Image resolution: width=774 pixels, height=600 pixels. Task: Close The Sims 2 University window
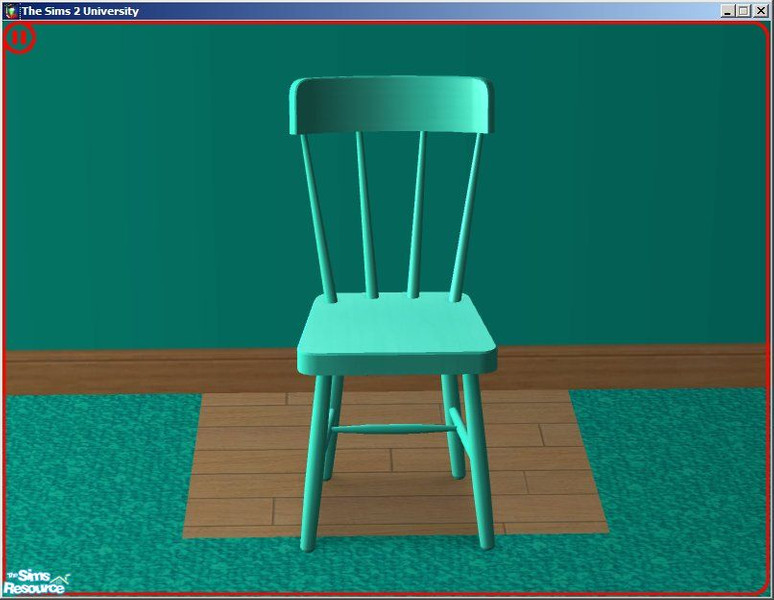[x=761, y=11]
